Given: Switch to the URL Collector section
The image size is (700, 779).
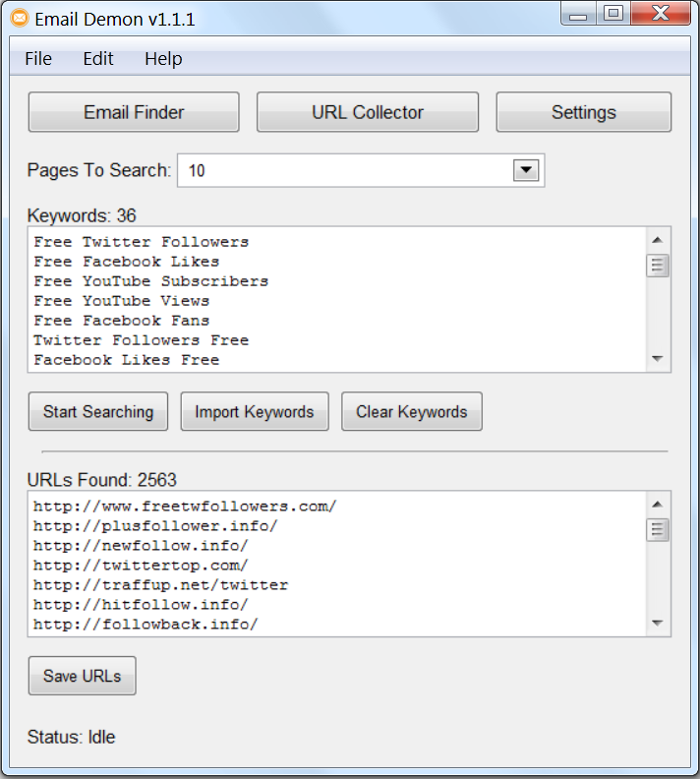Looking at the screenshot, I should tap(368, 112).
